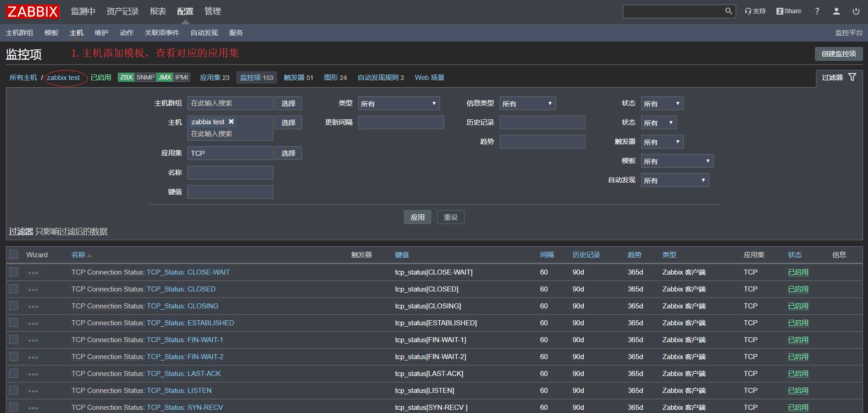The width and height of the screenshot is (868, 413).
Task: Tick the select-all header checkbox
Action: [x=14, y=254]
